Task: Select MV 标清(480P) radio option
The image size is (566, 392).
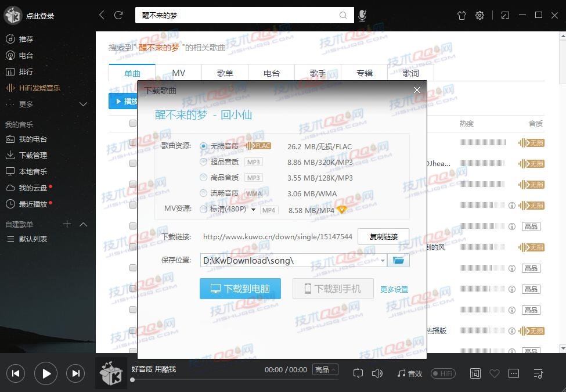Action: pyautogui.click(x=203, y=209)
